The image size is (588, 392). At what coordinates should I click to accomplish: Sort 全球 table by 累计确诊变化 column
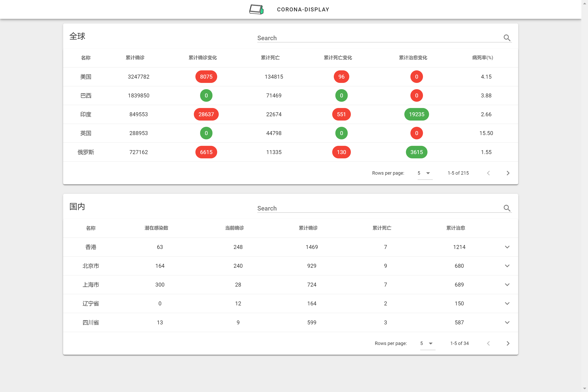point(202,57)
